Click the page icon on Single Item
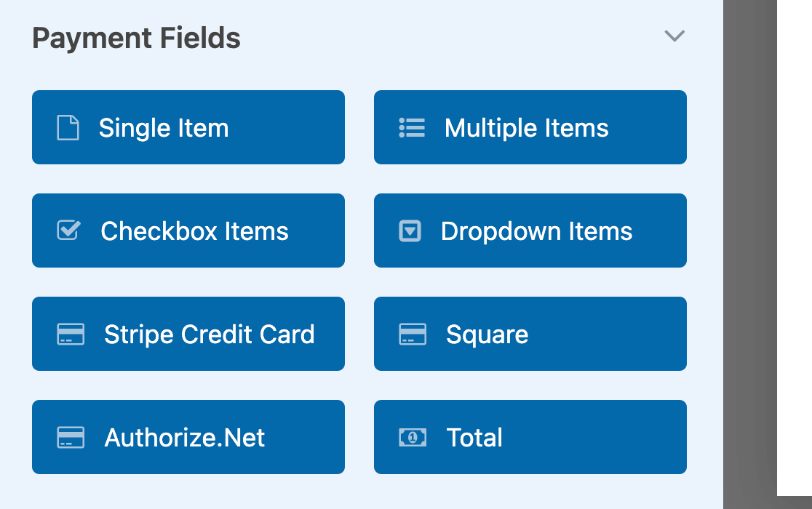This screenshot has height=509, width=812. point(68,128)
